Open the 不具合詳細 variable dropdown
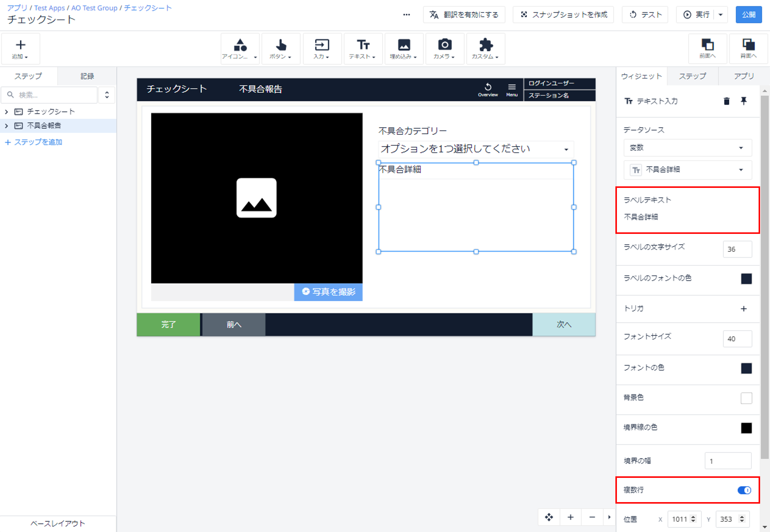 [688, 170]
